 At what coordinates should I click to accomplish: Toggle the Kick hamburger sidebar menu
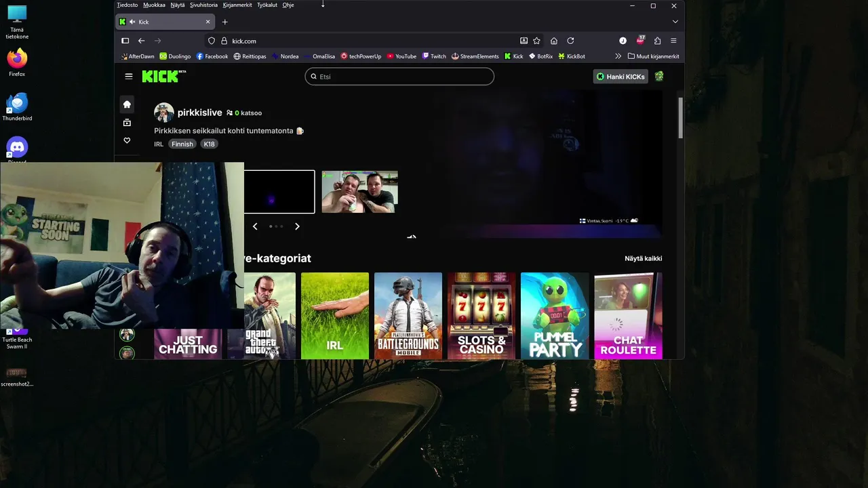pyautogui.click(x=129, y=77)
